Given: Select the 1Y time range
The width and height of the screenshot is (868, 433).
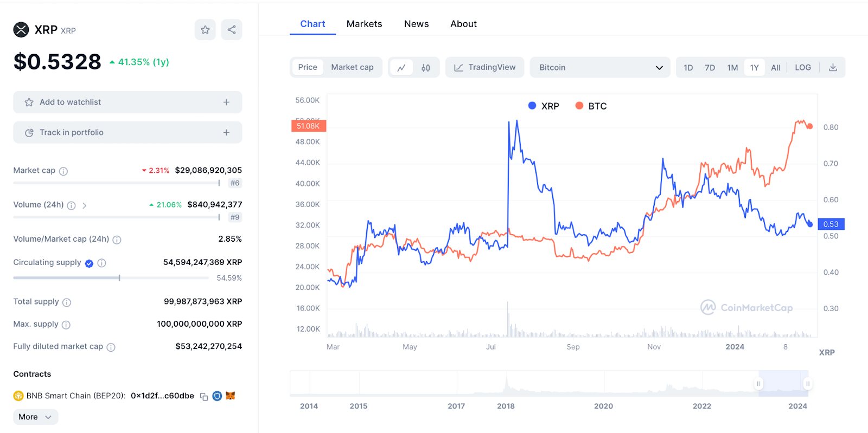Looking at the screenshot, I should pos(754,68).
